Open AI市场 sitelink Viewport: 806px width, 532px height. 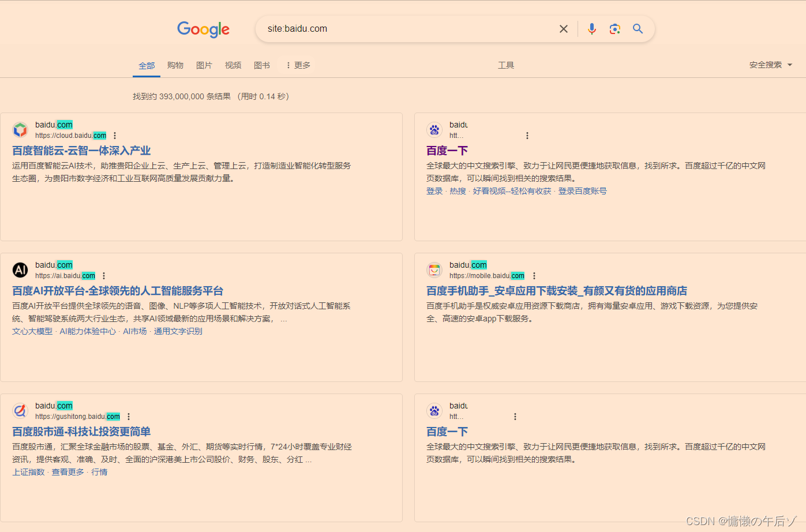[x=135, y=331]
